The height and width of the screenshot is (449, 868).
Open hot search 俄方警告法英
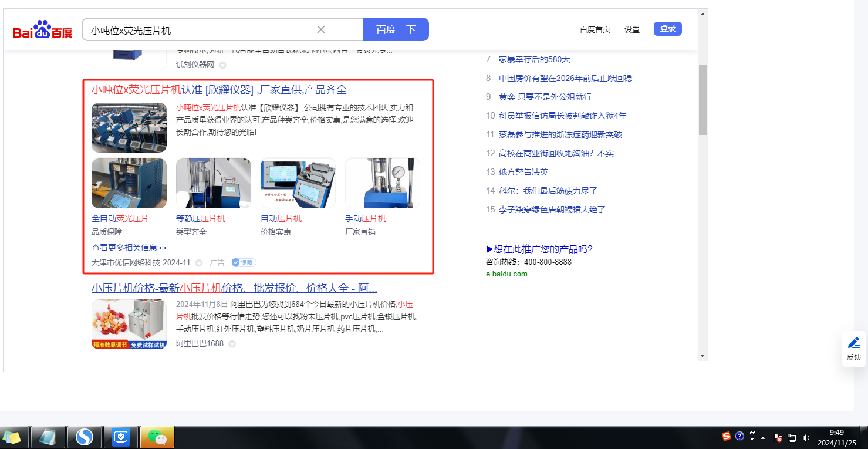click(523, 172)
